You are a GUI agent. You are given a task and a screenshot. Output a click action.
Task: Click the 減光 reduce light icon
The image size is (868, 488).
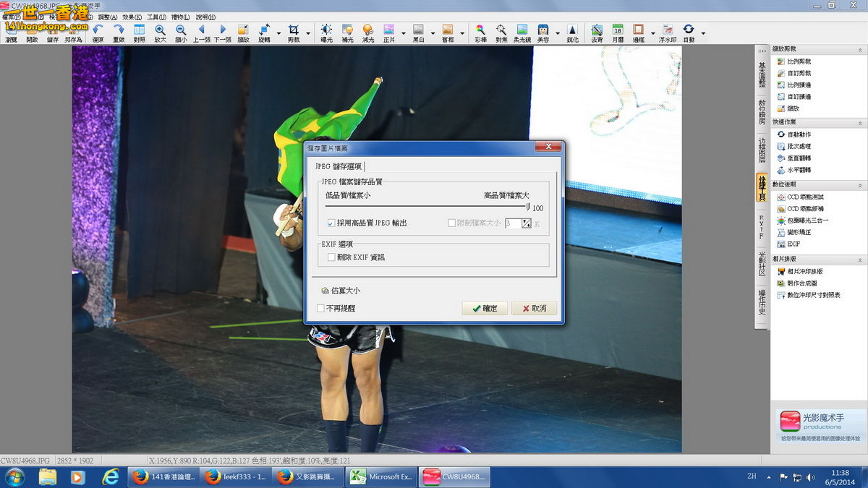pos(368,33)
